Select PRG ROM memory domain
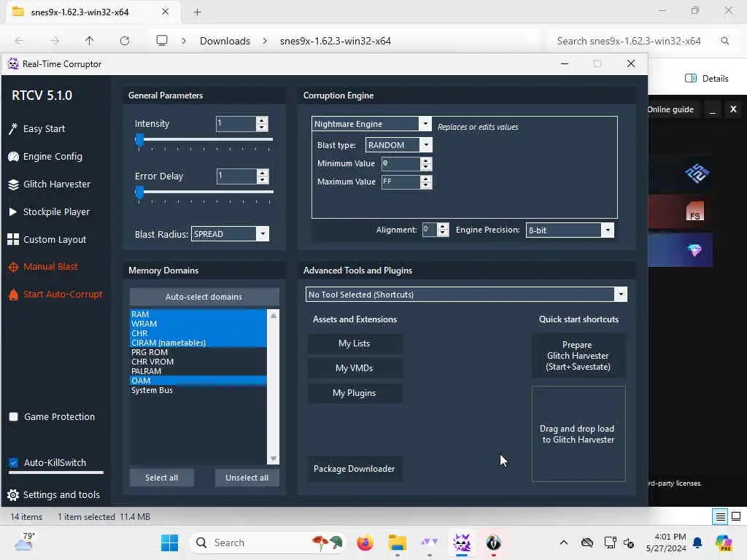 coord(198,352)
